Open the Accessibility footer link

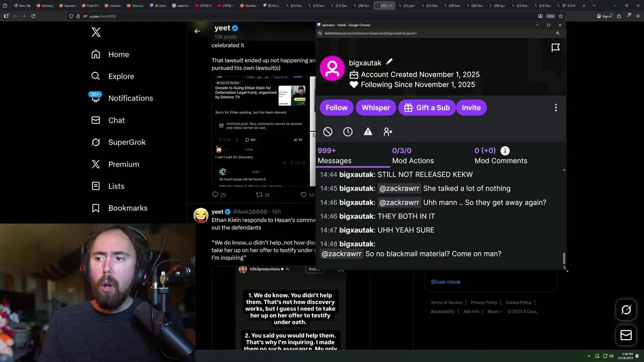tap(443, 312)
